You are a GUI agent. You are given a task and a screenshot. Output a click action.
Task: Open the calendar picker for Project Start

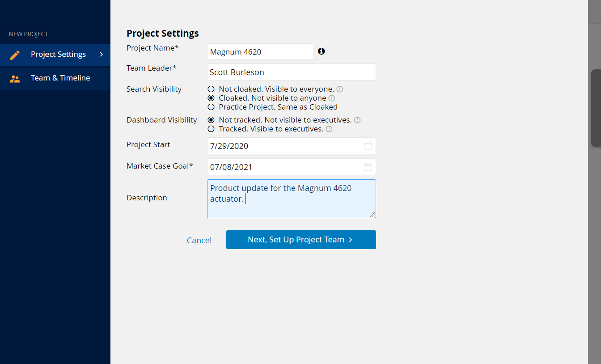[x=368, y=146]
